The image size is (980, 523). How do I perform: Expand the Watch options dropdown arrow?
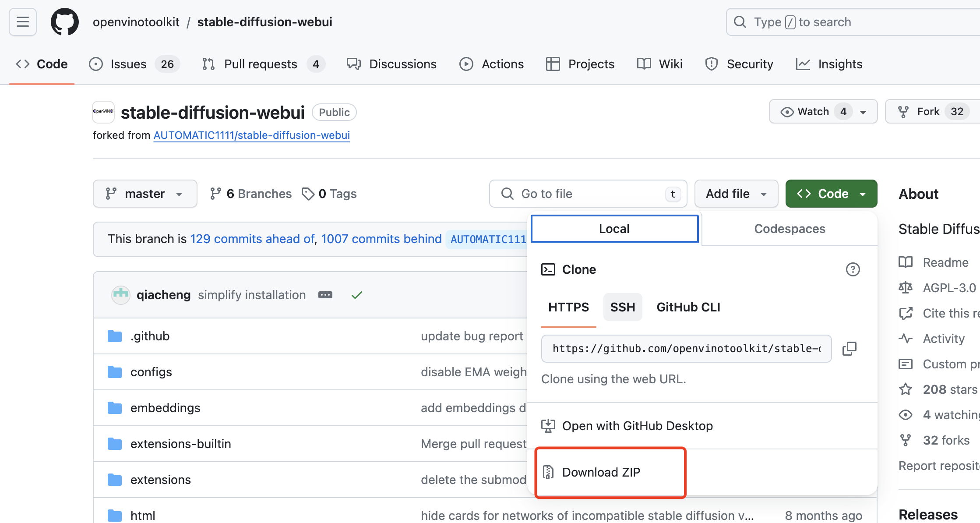(863, 112)
